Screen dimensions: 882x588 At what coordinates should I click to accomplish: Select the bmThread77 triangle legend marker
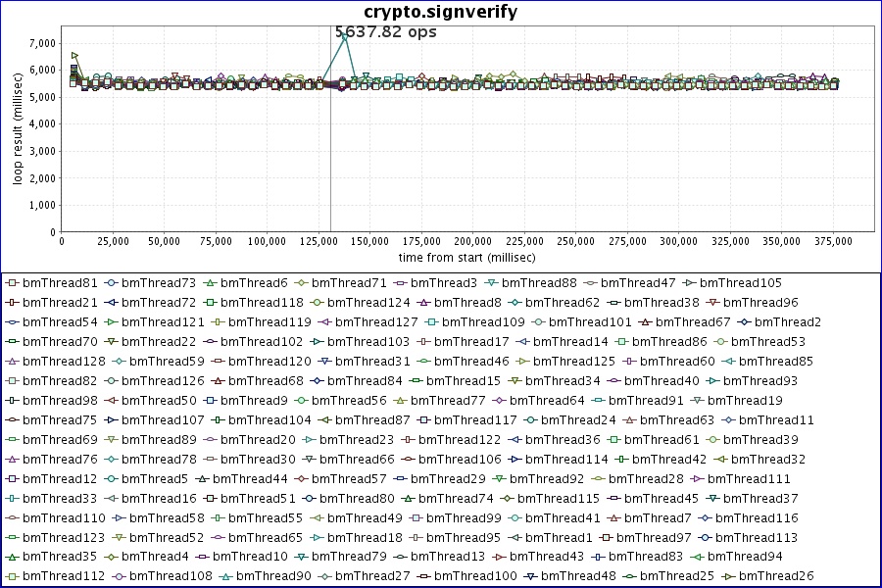[400, 400]
